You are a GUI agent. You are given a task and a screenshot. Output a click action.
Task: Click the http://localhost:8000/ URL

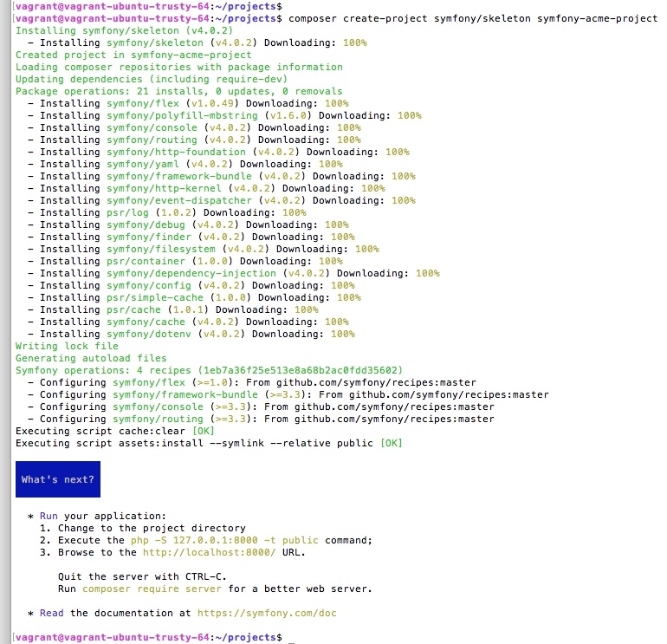coord(209,552)
